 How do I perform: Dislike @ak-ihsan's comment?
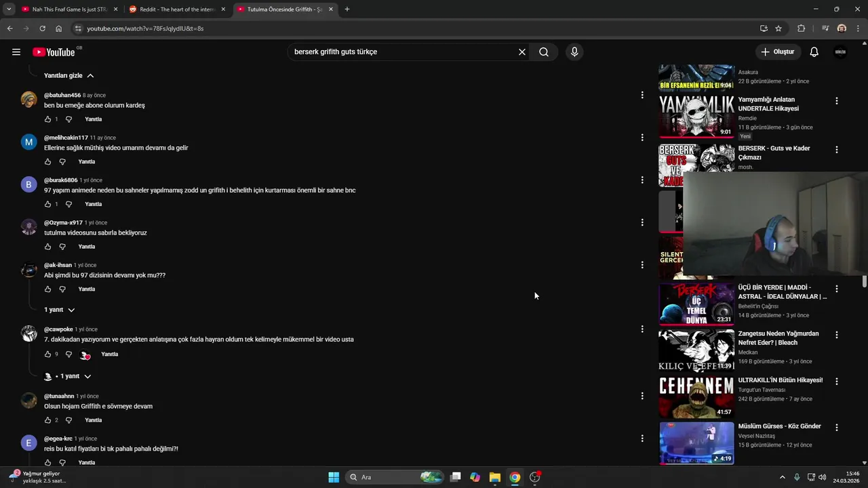62,289
